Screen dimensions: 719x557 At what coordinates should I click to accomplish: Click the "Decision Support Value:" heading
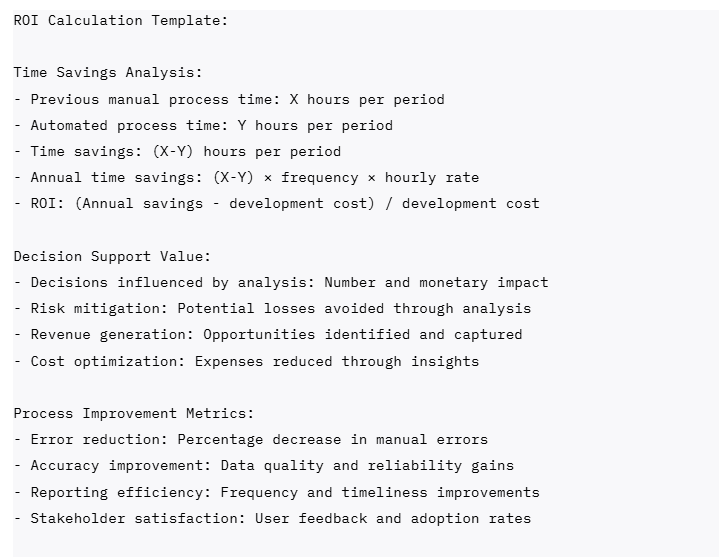pyautogui.click(x=112, y=256)
